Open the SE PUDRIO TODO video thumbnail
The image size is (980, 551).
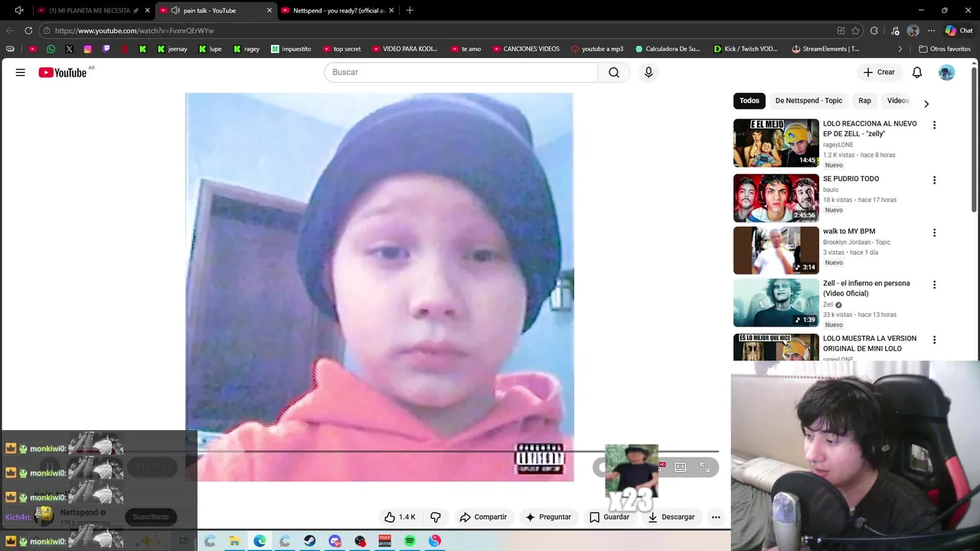click(776, 198)
